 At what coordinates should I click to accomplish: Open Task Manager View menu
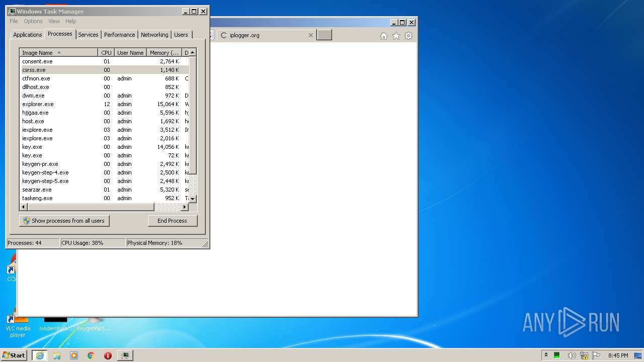tap(54, 21)
